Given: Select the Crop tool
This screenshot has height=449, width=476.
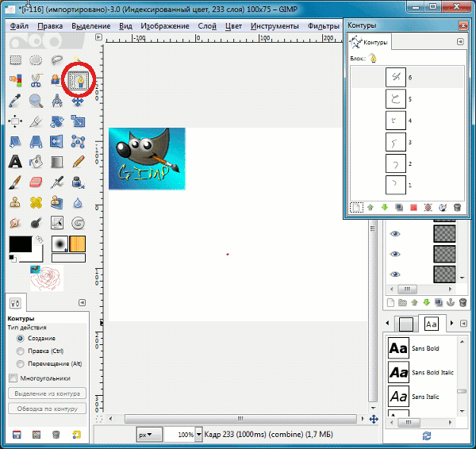Looking at the screenshot, I should (x=36, y=121).
